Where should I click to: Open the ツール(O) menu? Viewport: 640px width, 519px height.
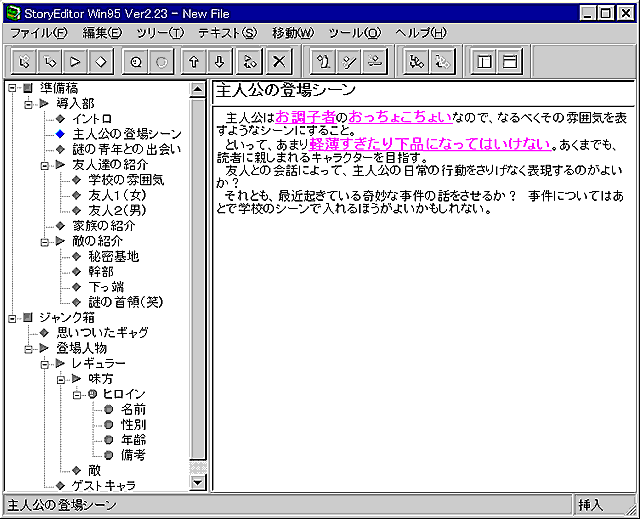click(354, 33)
